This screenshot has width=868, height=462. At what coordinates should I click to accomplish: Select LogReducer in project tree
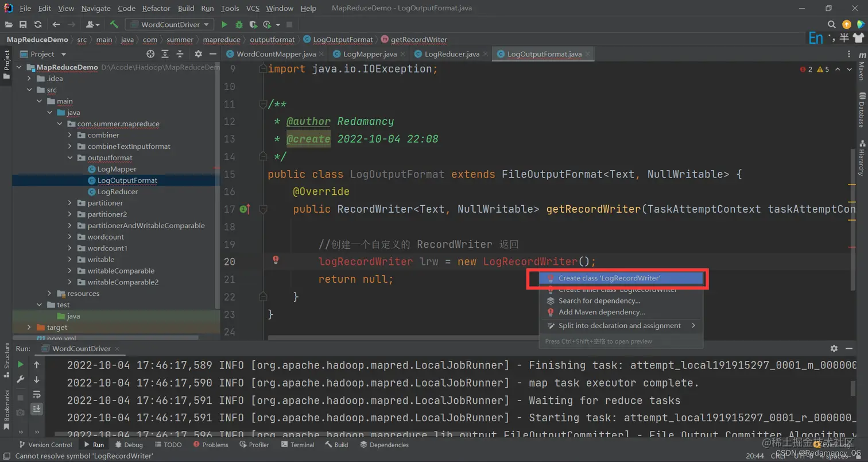(x=118, y=191)
